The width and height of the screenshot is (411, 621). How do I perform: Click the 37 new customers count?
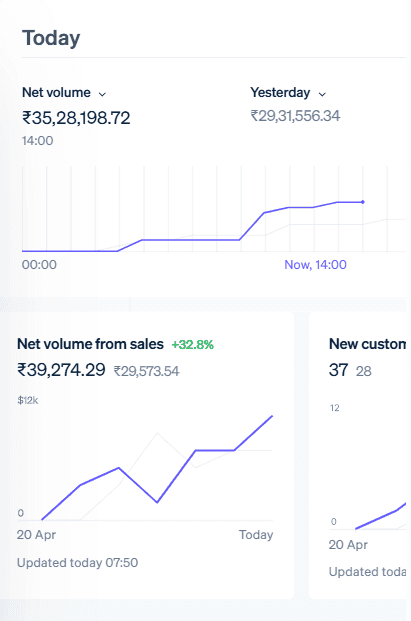(x=339, y=370)
